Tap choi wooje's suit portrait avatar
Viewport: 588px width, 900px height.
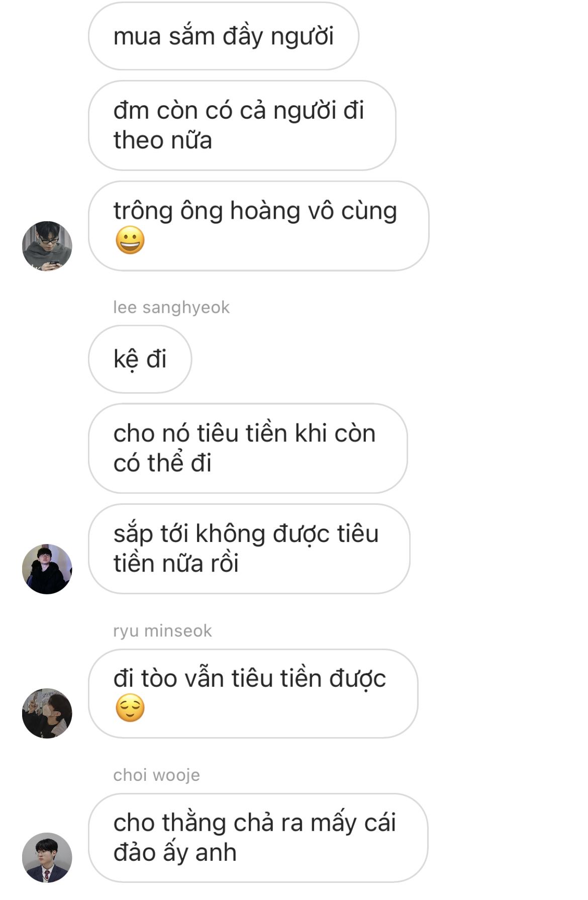pos(47,858)
